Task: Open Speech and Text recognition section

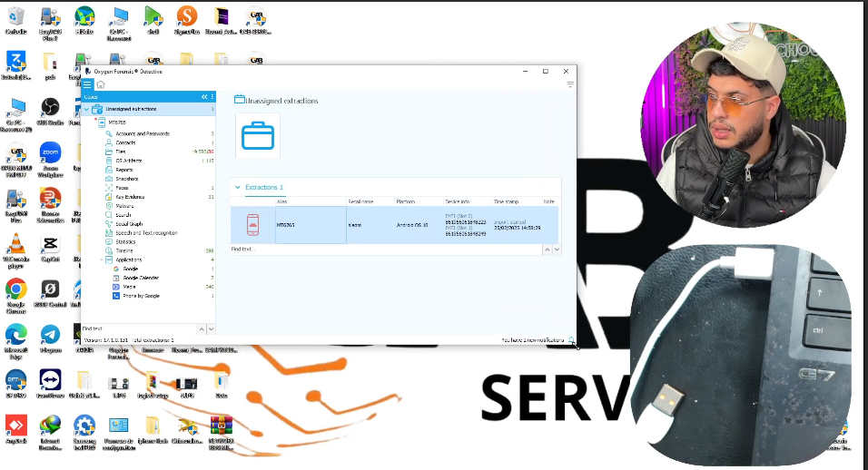Action: tap(146, 233)
